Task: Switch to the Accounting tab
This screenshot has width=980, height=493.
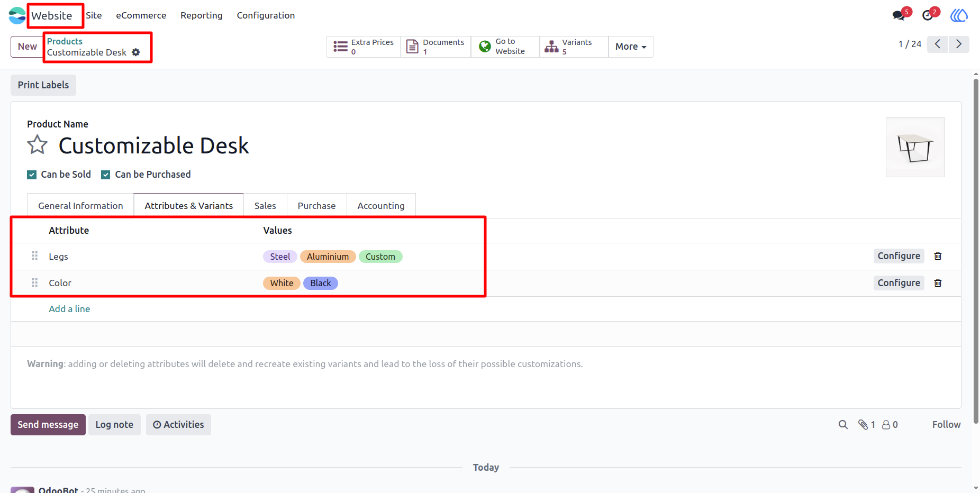Action: (x=381, y=206)
